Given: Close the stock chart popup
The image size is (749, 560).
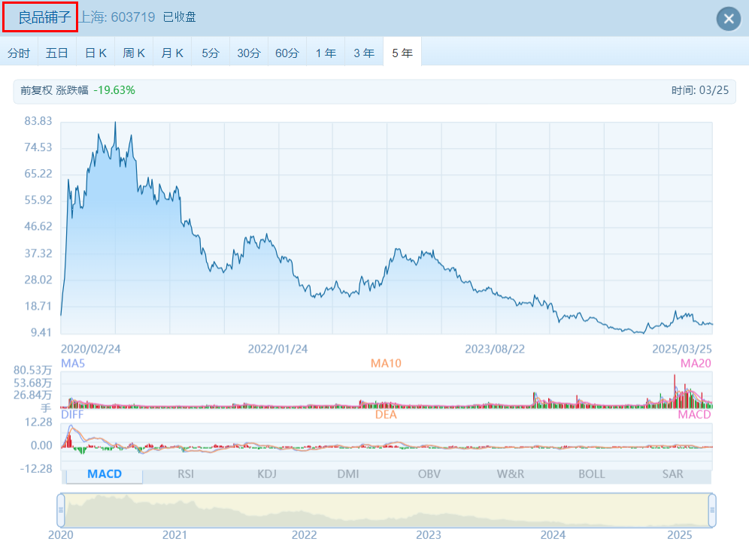Looking at the screenshot, I should coord(729,19).
